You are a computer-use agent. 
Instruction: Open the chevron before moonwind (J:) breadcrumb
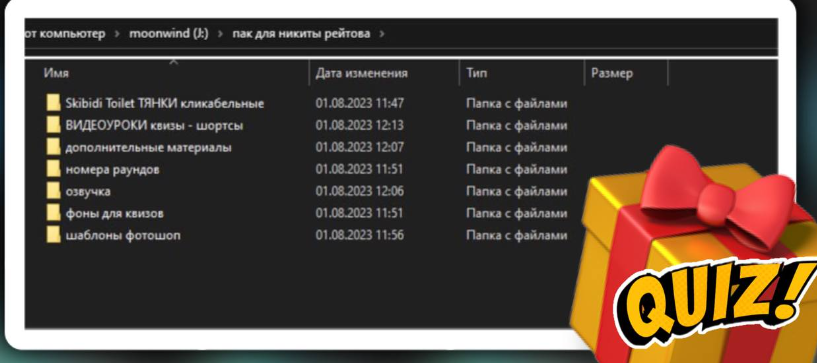click(117, 34)
